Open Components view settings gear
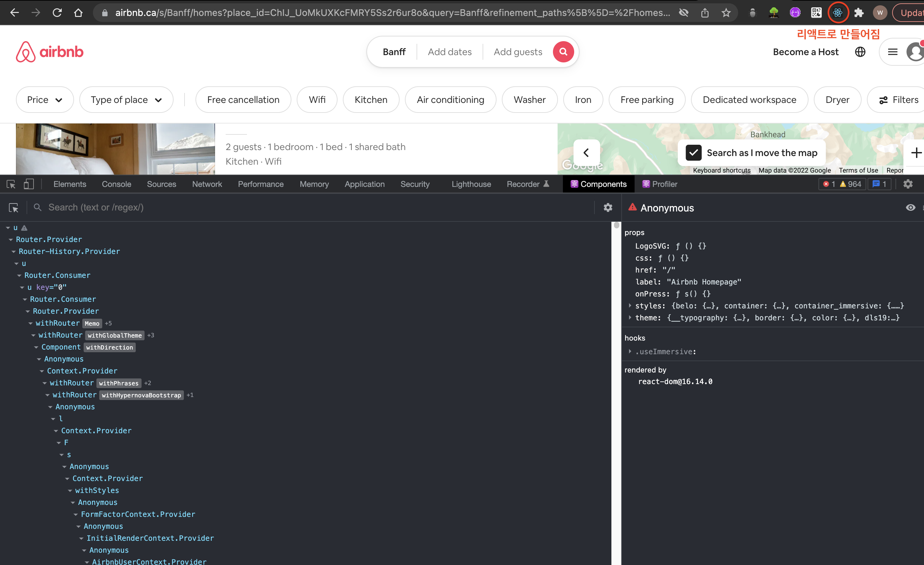Image resolution: width=924 pixels, height=565 pixels. tap(607, 207)
